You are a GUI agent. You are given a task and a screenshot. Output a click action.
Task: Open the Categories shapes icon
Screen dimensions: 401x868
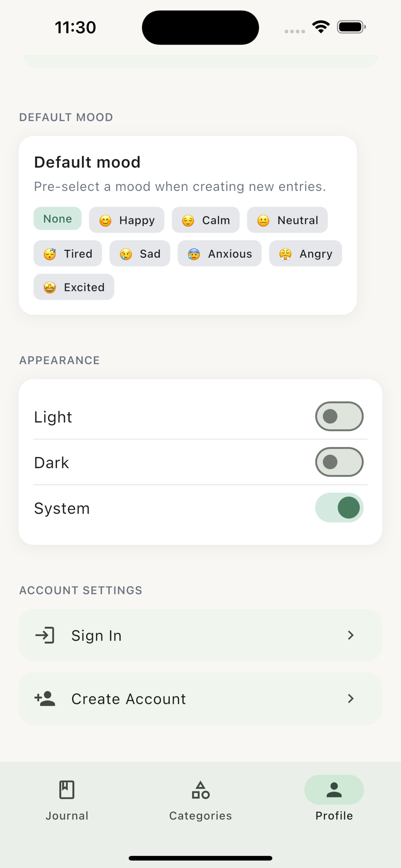click(201, 790)
